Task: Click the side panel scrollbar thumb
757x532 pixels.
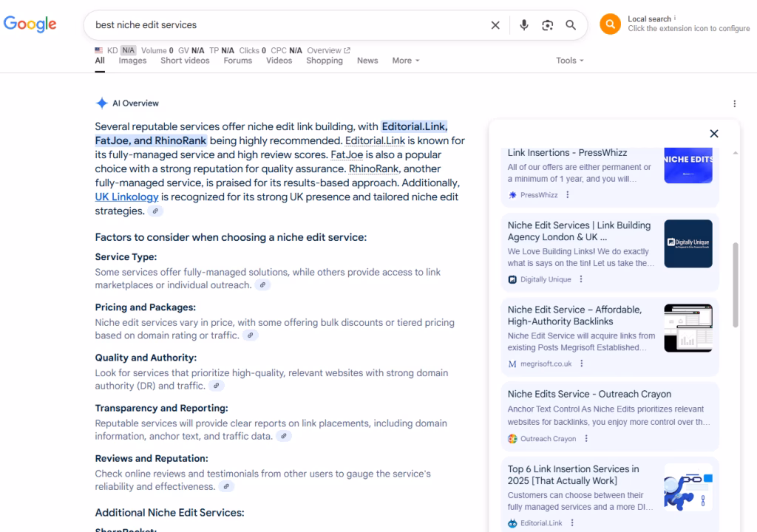Action: click(x=736, y=284)
